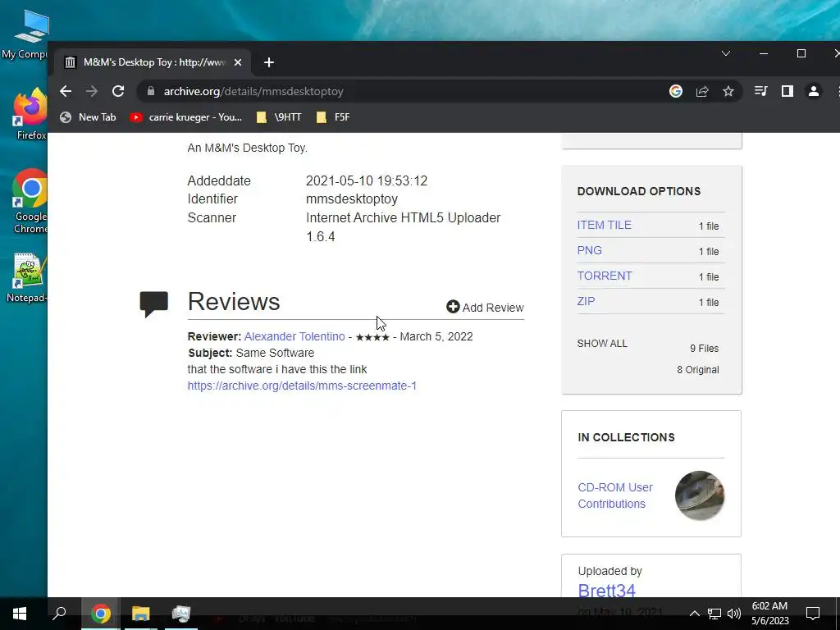Viewport: 840px width, 630px height.
Task: Open uploader Brett34's profile
Action: coord(606,591)
